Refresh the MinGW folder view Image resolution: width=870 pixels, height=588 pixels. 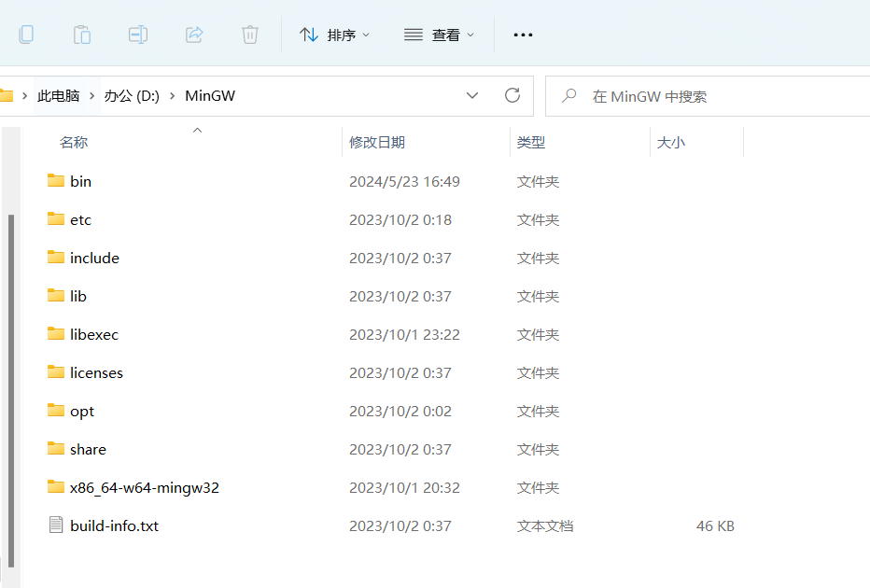click(512, 95)
